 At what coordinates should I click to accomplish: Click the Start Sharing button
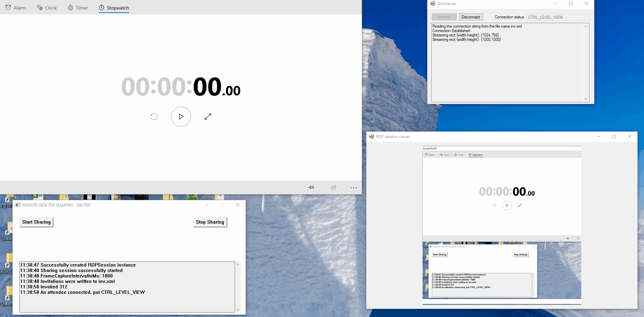coord(36,222)
